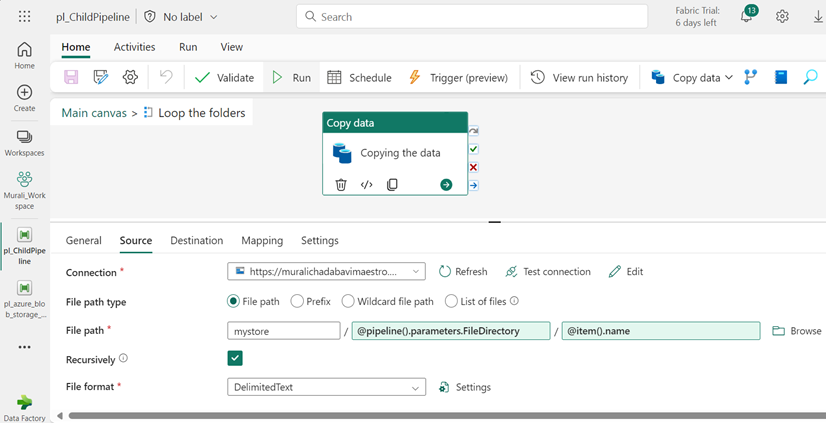
Task: Uncheck the Recursively checkbox
Action: click(x=235, y=358)
